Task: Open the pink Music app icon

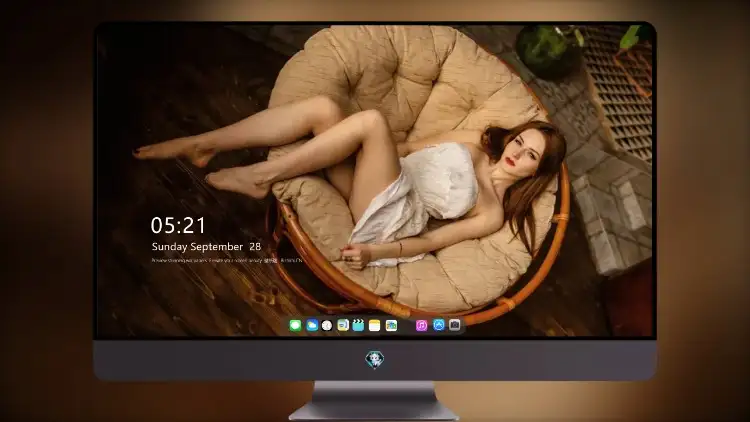Action: click(421, 325)
